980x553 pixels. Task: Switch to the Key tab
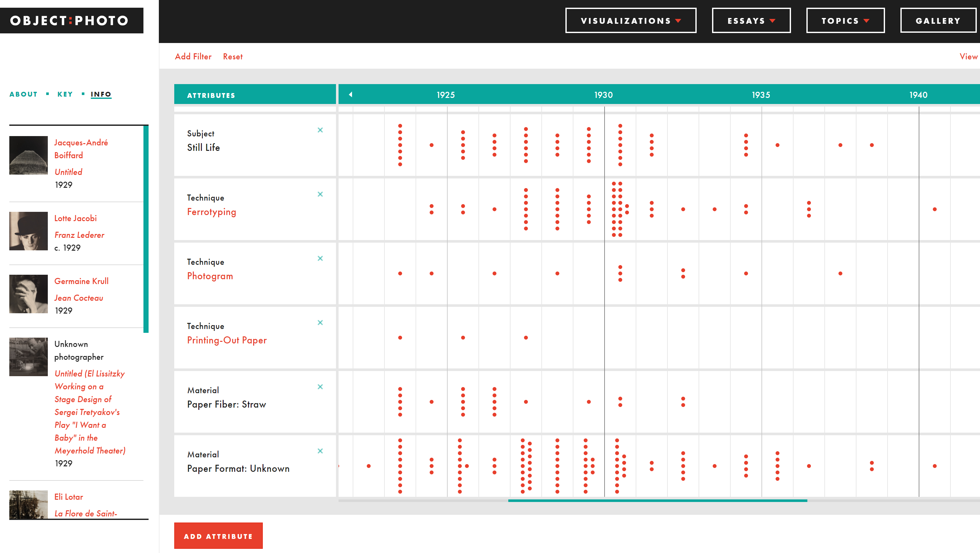point(65,94)
